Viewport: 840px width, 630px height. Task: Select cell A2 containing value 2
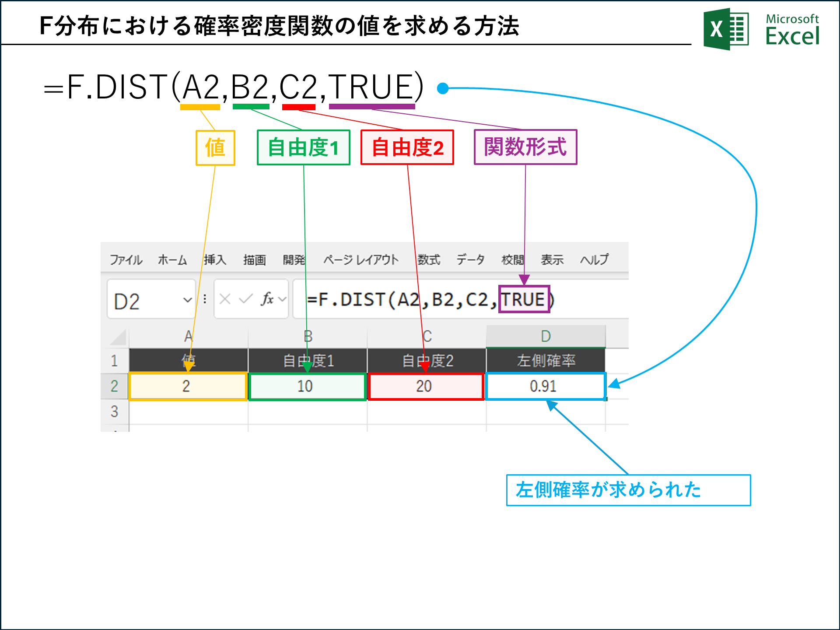click(x=188, y=386)
